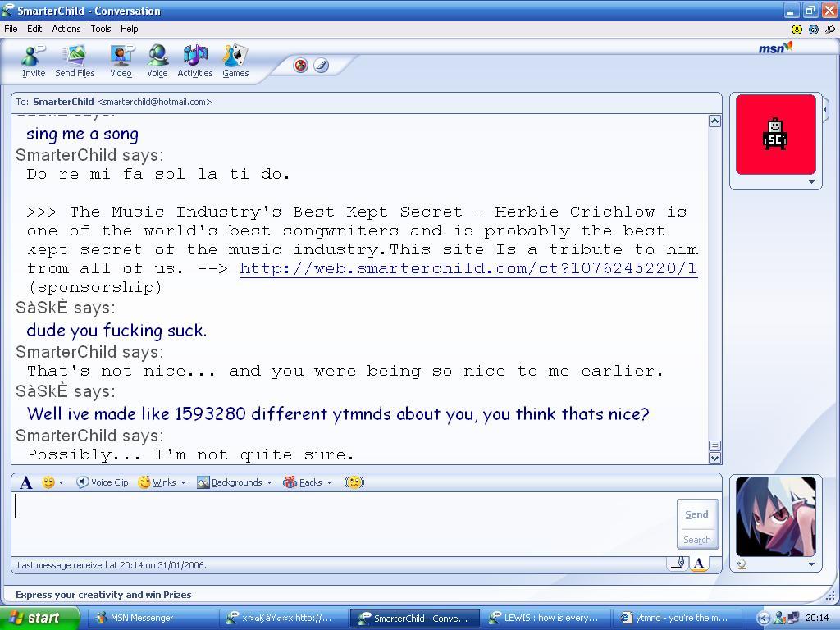Open the Winks dropdown
840x630 pixels.
[162, 482]
